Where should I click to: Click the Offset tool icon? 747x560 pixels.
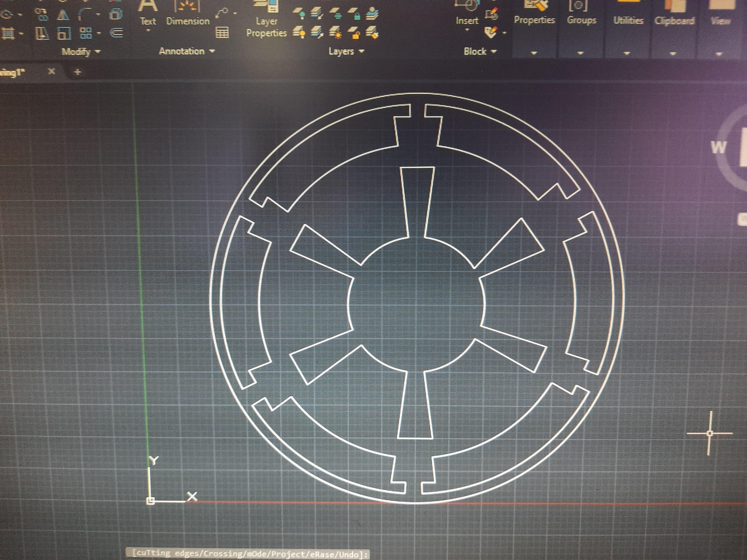pyautogui.click(x=117, y=33)
